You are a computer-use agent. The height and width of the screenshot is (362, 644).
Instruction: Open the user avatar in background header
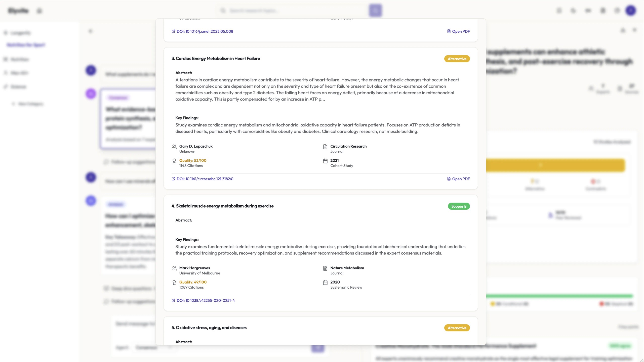[631, 11]
